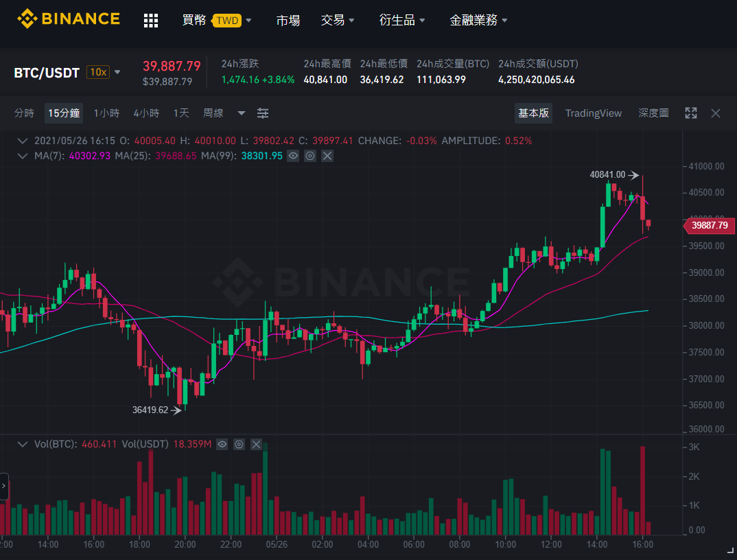Open 金融業務 dropdown menu
Viewport: 737px width, 560px height.
(x=478, y=20)
